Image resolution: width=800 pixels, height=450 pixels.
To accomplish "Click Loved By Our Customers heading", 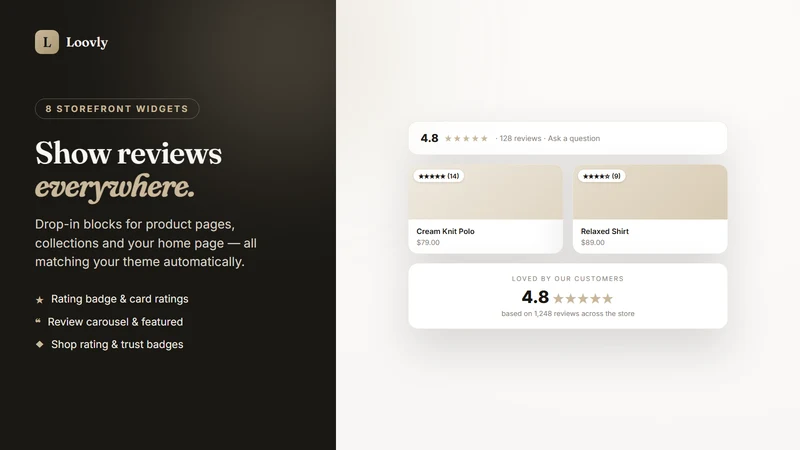I will [567, 279].
